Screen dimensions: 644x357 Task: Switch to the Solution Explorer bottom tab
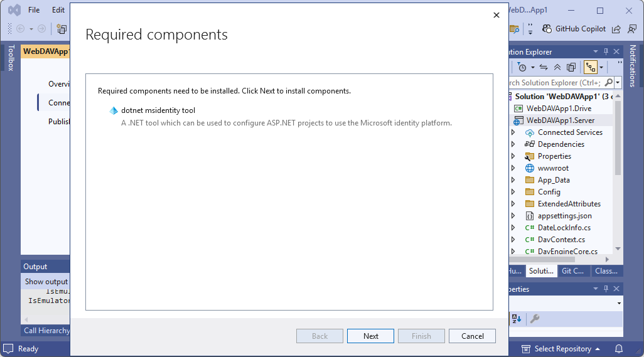click(x=541, y=271)
